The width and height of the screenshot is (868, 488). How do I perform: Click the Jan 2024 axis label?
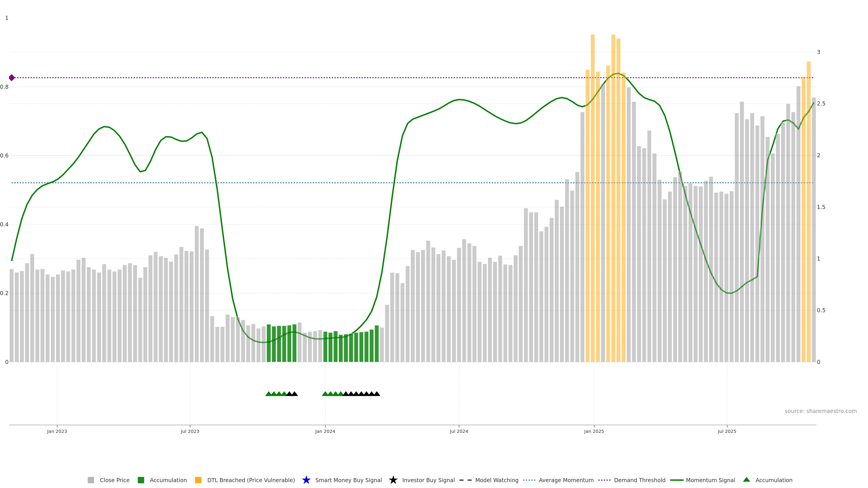click(x=325, y=431)
